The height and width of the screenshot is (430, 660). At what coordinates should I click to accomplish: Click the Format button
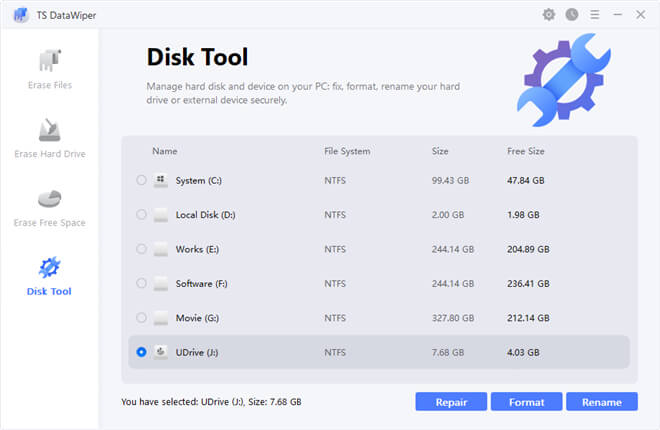[x=526, y=402]
